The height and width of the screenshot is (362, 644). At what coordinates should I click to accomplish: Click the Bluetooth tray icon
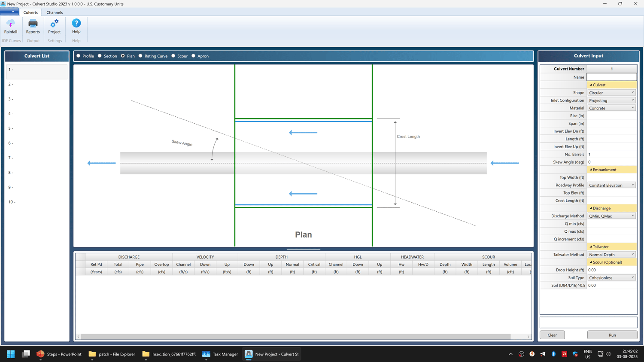click(x=554, y=354)
